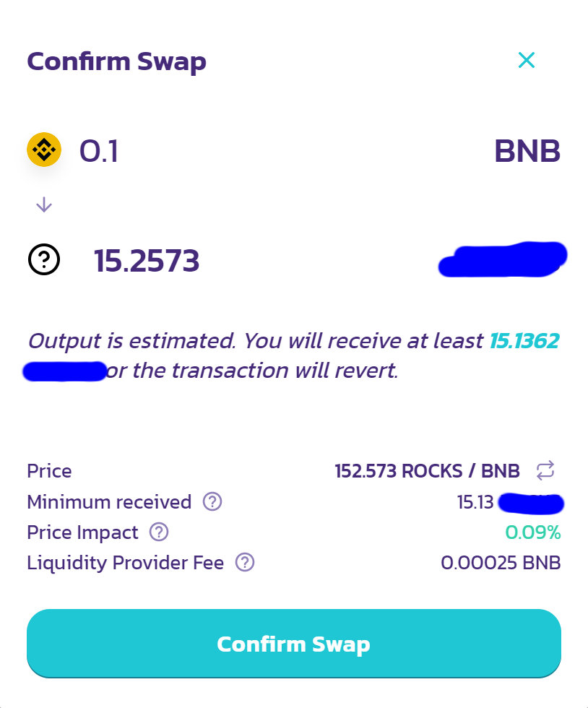The width and height of the screenshot is (588, 708).
Task: Click the down arrow between tokens
Action: 44,204
